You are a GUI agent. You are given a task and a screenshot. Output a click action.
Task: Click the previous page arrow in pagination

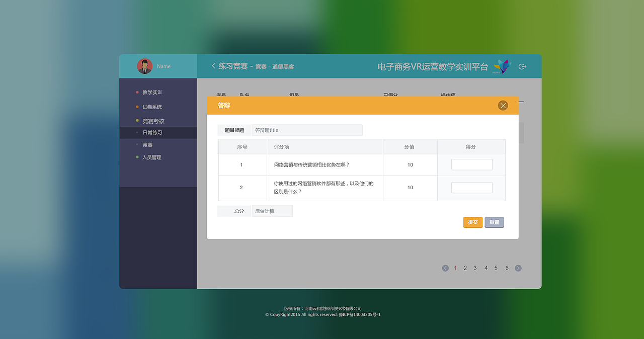click(x=445, y=268)
